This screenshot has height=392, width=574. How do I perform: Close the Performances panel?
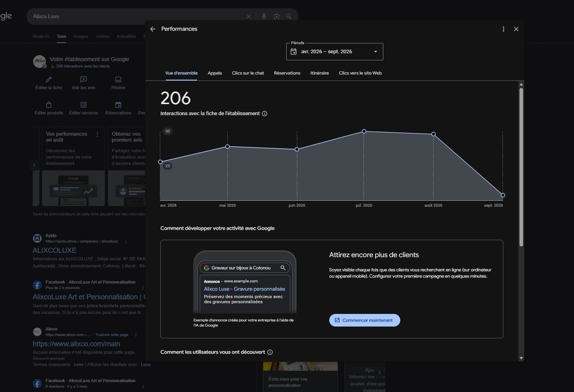click(x=516, y=29)
